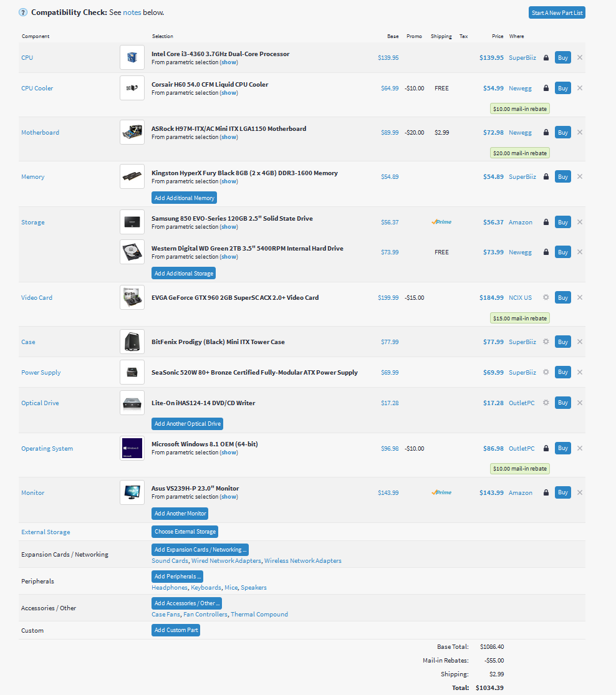Open the Video Card component link
Image resolution: width=616 pixels, height=695 pixels.
coord(37,297)
